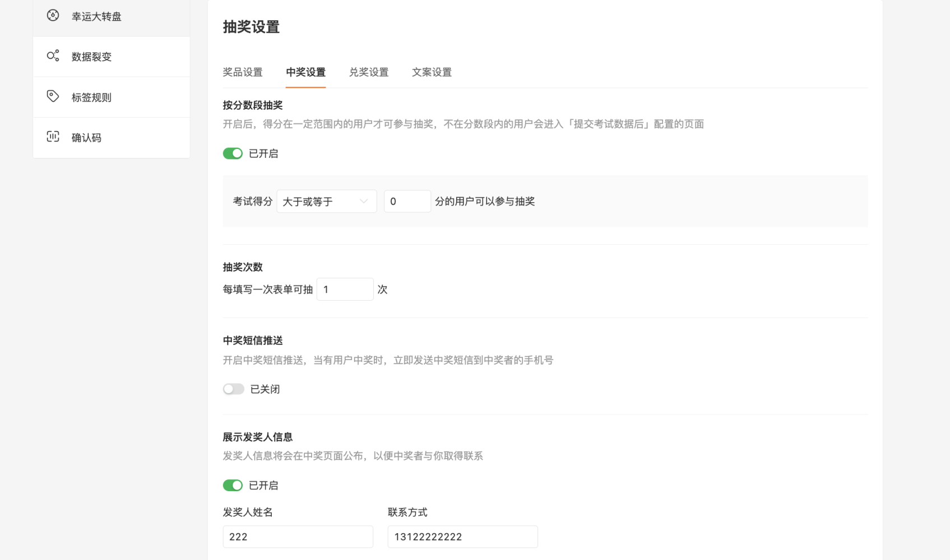Click the 确认码 scan icon
The width and height of the screenshot is (950, 560).
[53, 137]
